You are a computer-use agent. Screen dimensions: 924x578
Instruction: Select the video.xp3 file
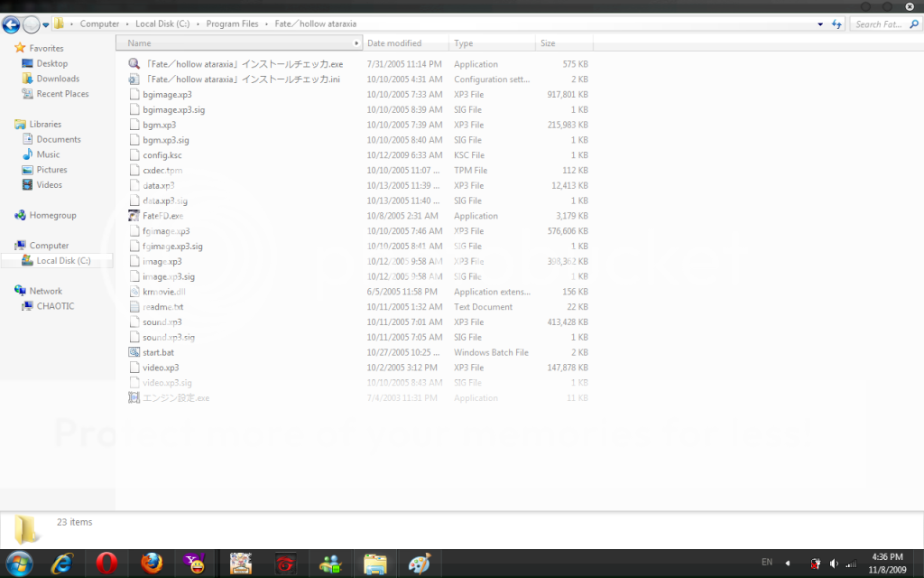click(161, 368)
